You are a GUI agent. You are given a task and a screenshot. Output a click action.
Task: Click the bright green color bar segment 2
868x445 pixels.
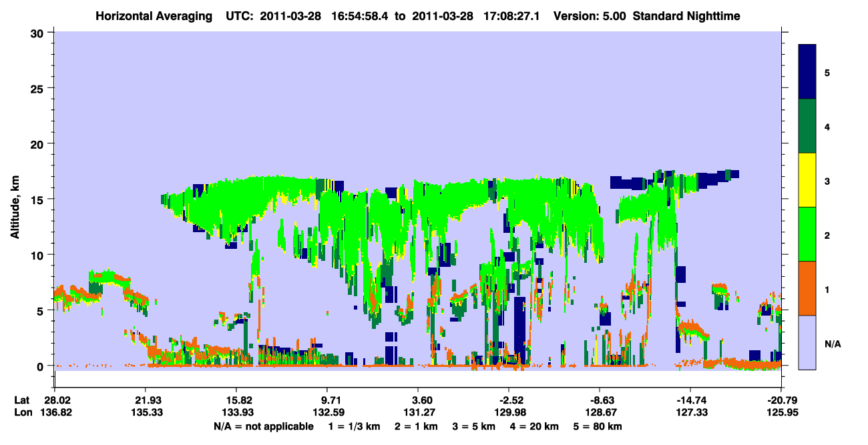click(807, 234)
